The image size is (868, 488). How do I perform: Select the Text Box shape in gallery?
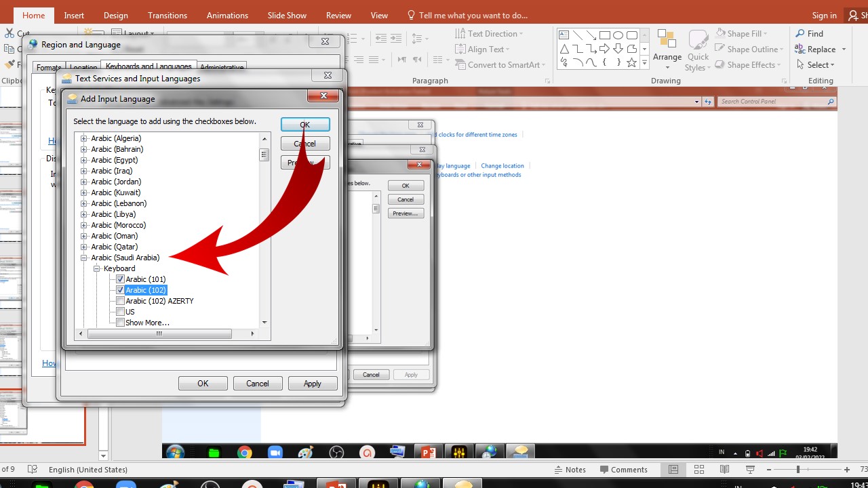[564, 35]
